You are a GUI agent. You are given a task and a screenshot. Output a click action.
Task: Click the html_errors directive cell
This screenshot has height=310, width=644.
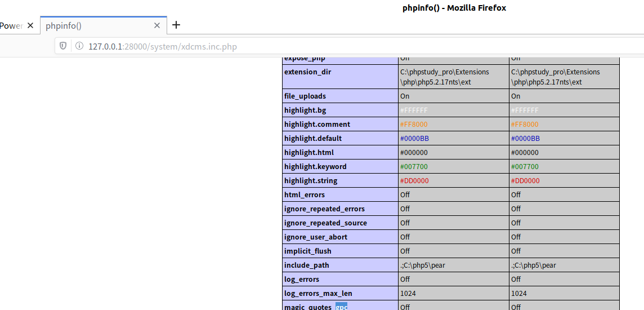(340, 194)
